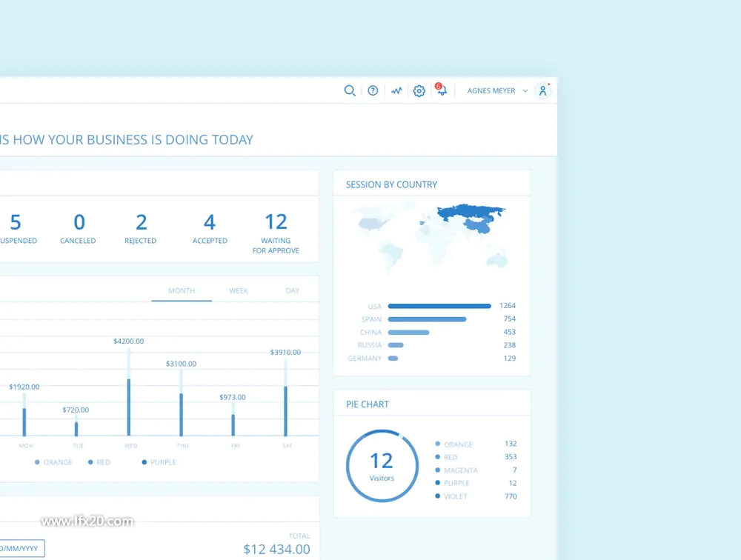
Task: Toggle the Purple series in chart legend
Action: coord(159,462)
